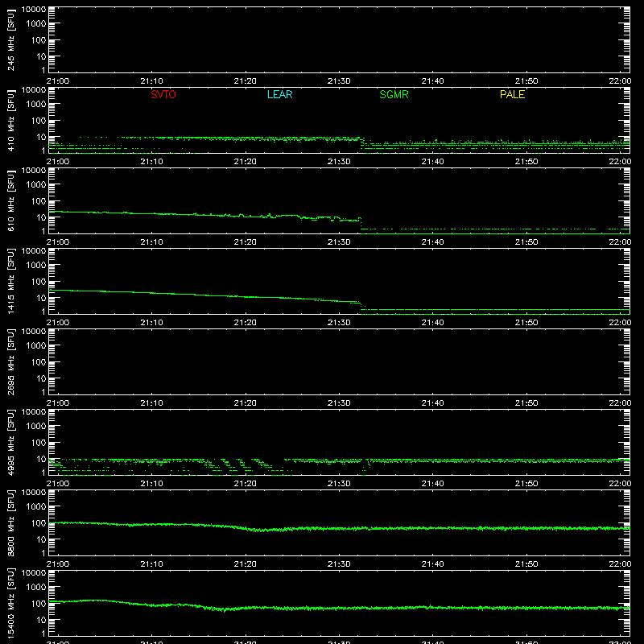Screen dimensions: 644x644
Task: Click the red SVTO station label
Action: coord(163,94)
